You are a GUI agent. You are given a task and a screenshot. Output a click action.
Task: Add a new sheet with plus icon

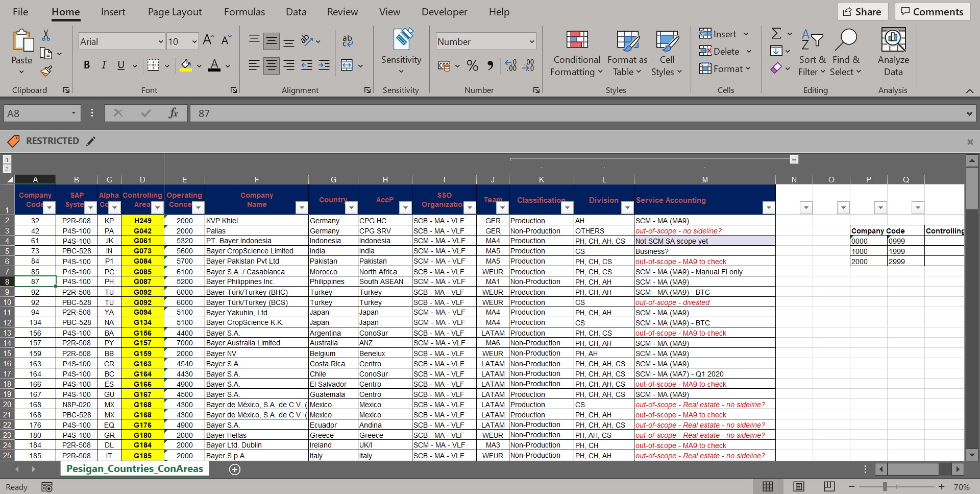click(x=235, y=469)
